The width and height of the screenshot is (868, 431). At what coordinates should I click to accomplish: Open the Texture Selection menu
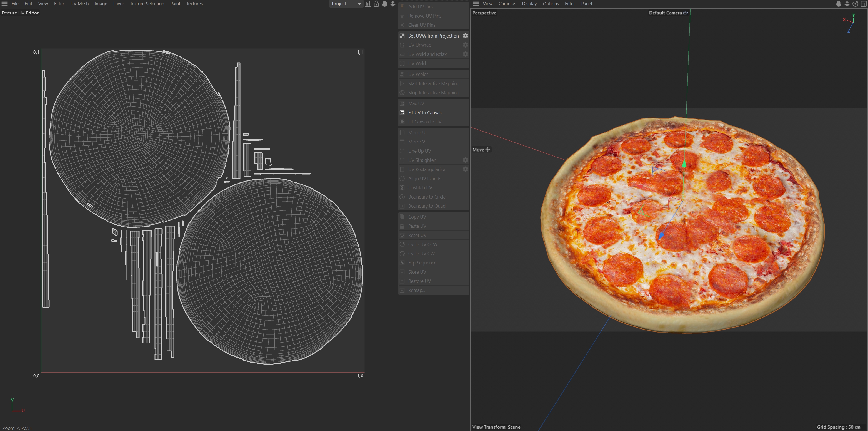click(x=147, y=4)
